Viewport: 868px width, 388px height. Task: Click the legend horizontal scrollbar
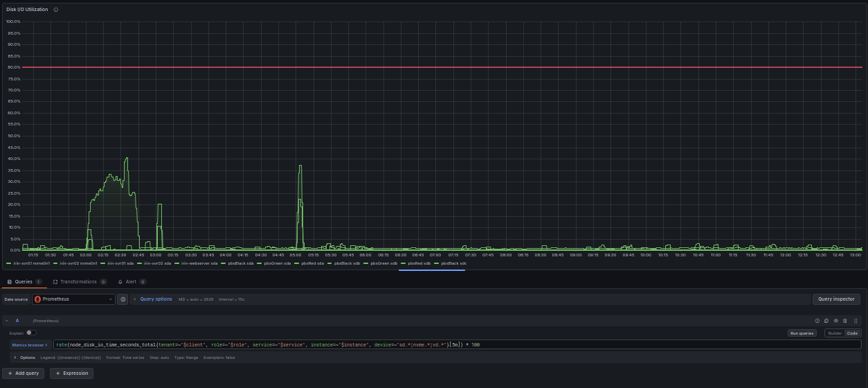[432, 270]
